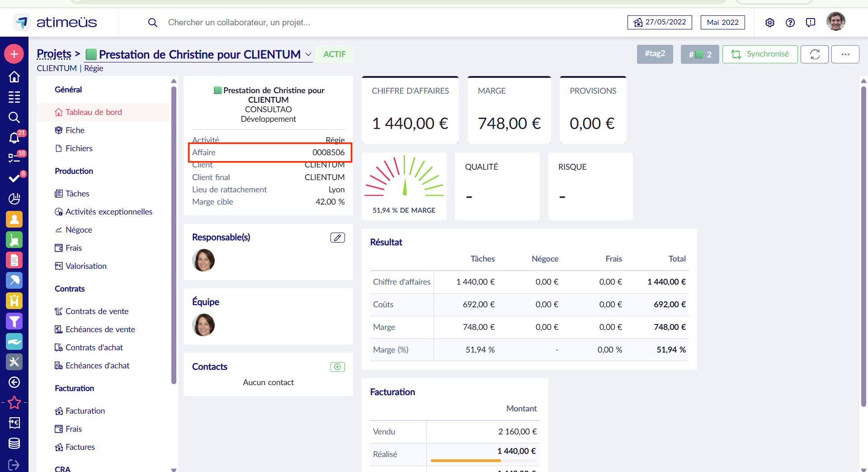This screenshot has width=868, height=472.
Task: Open the grey tools wrench icon
Action: pos(14,362)
